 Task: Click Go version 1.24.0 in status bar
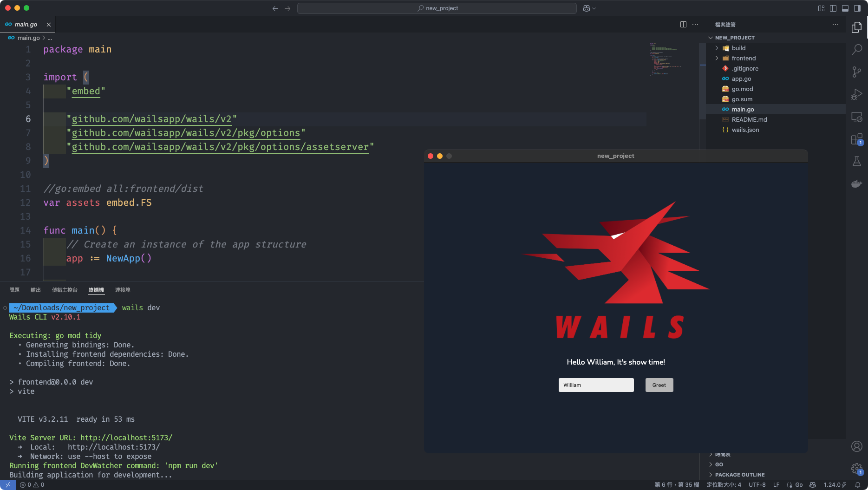(x=835, y=485)
